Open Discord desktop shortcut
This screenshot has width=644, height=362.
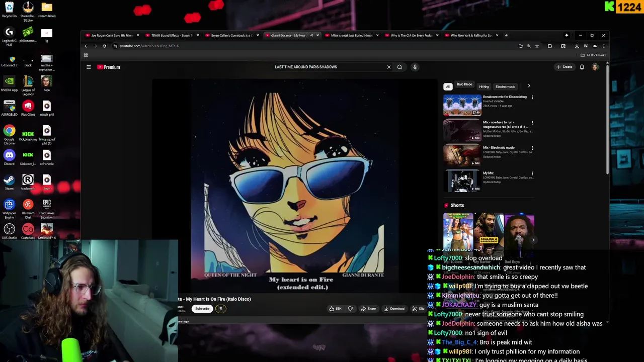click(9, 157)
